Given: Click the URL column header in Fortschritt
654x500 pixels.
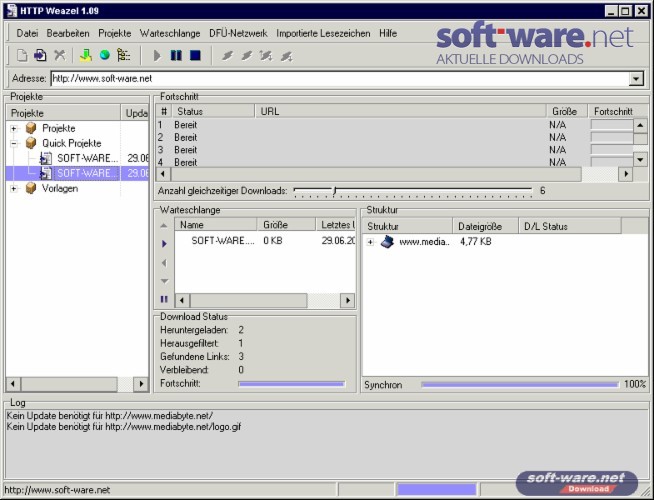Looking at the screenshot, I should click(400, 111).
